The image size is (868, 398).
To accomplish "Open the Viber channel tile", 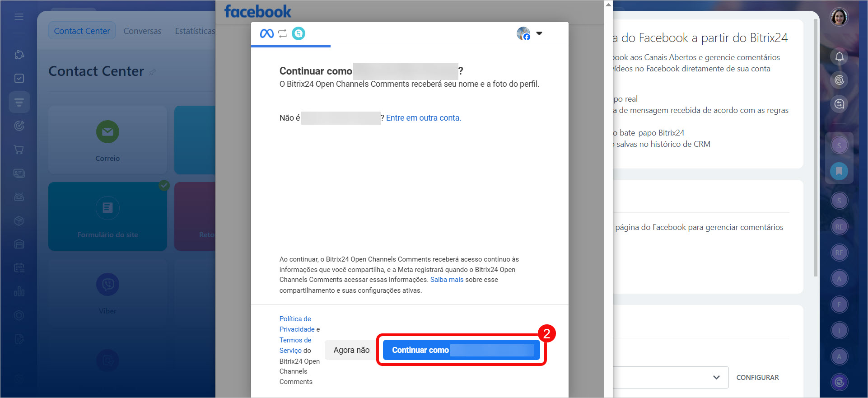I will [107, 293].
